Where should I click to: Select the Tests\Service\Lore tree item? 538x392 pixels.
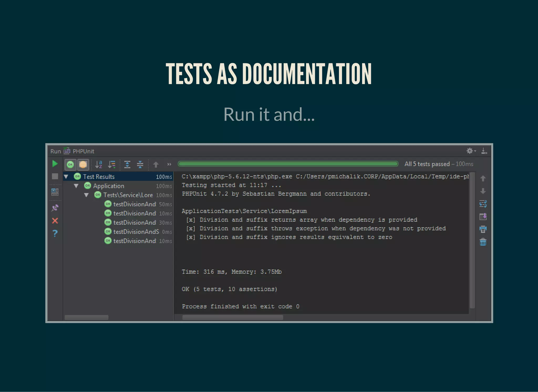point(128,195)
